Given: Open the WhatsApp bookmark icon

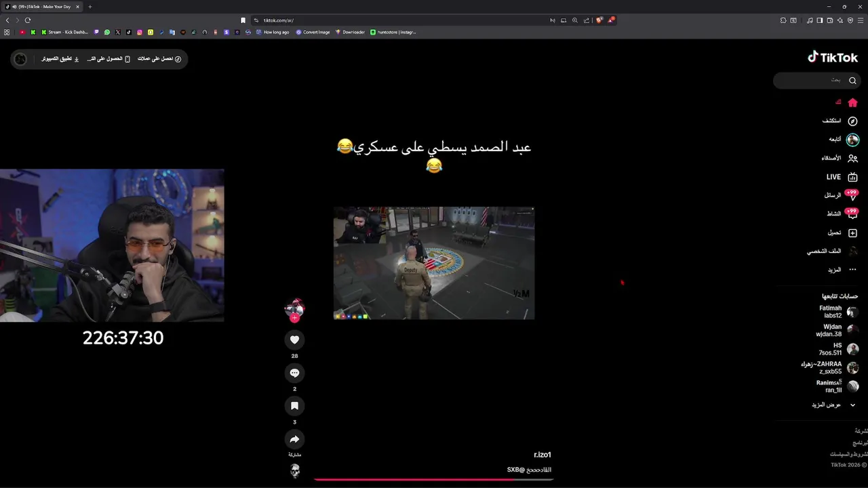Looking at the screenshot, I should (x=107, y=32).
